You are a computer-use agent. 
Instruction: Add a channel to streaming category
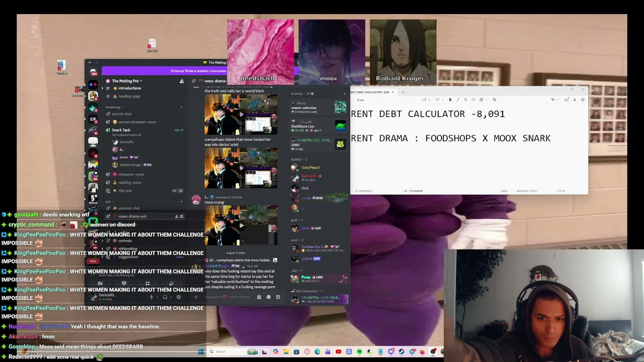(x=182, y=107)
